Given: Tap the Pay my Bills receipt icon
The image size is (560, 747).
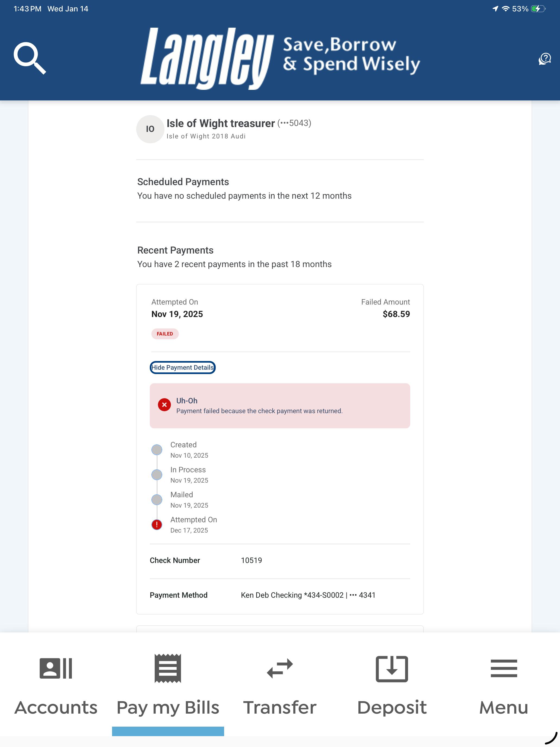Looking at the screenshot, I should 168,668.
